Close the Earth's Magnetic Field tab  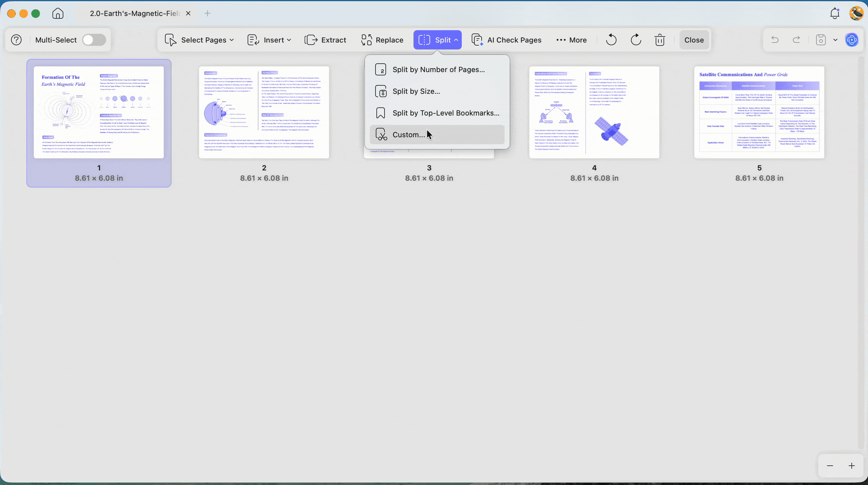(x=188, y=14)
